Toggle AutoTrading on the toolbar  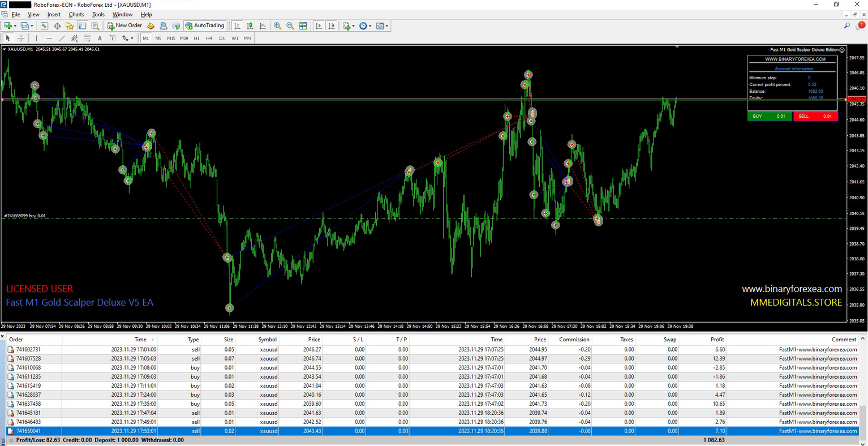click(x=204, y=25)
